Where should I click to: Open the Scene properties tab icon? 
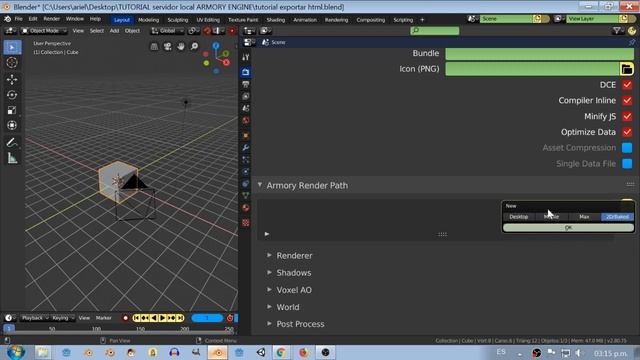(x=246, y=108)
